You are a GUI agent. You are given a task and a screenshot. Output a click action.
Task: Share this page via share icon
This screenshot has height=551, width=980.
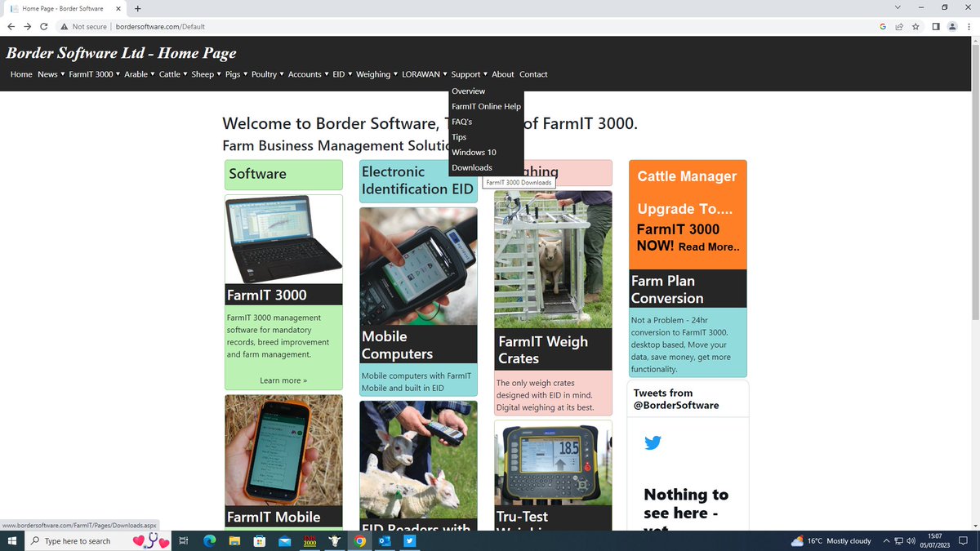899,26
